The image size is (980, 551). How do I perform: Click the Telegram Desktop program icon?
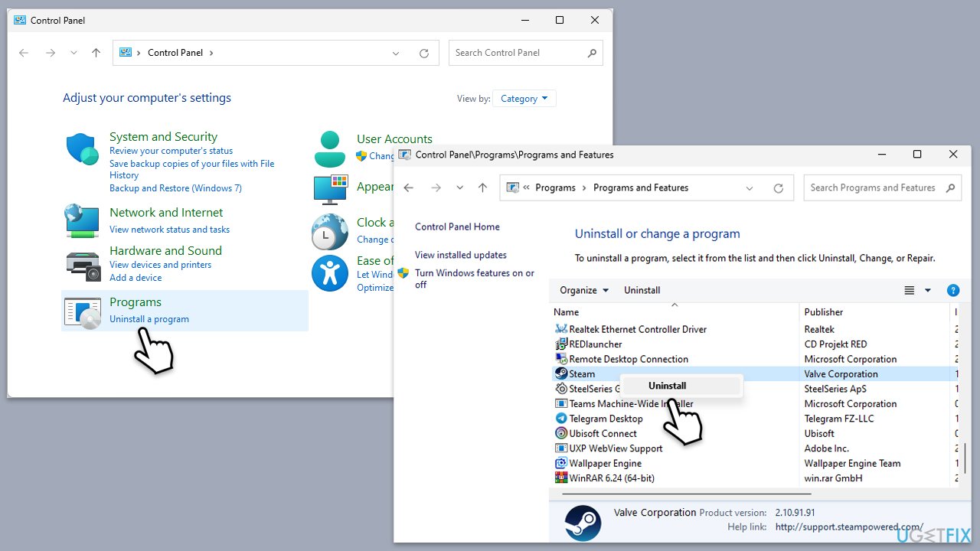561,419
